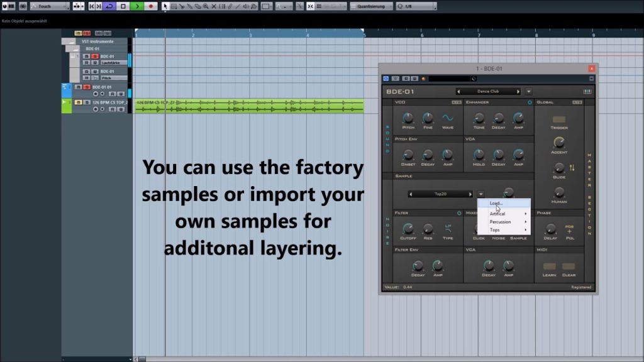The height and width of the screenshot is (362, 644).
Task: Toggle global read automation in track header
Action: coord(99,33)
